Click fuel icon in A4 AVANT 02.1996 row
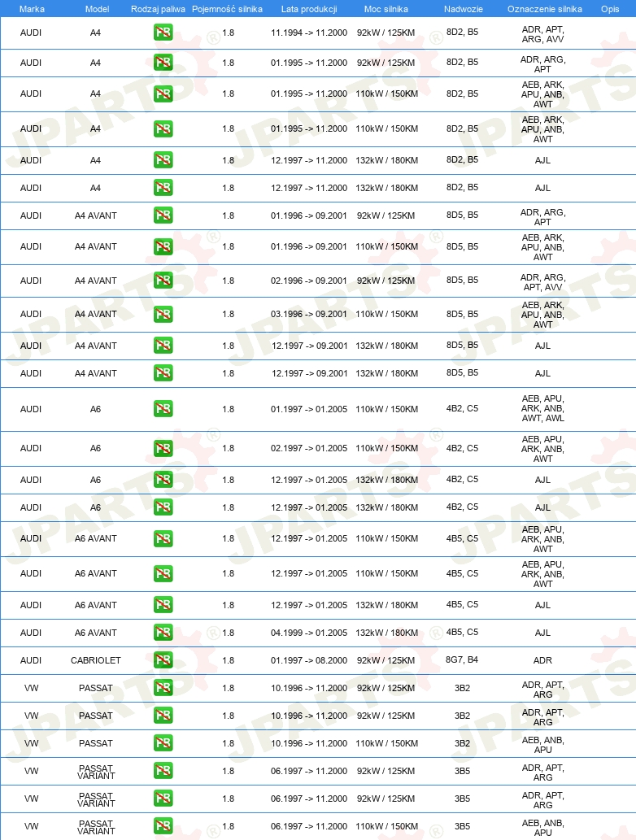Screen dimensions: 636x840 pyautogui.click(x=163, y=281)
